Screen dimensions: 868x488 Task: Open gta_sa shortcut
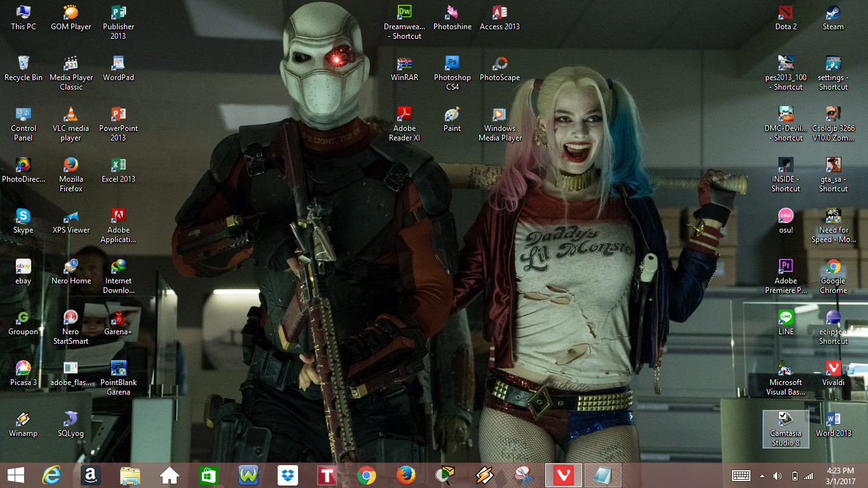[834, 175]
